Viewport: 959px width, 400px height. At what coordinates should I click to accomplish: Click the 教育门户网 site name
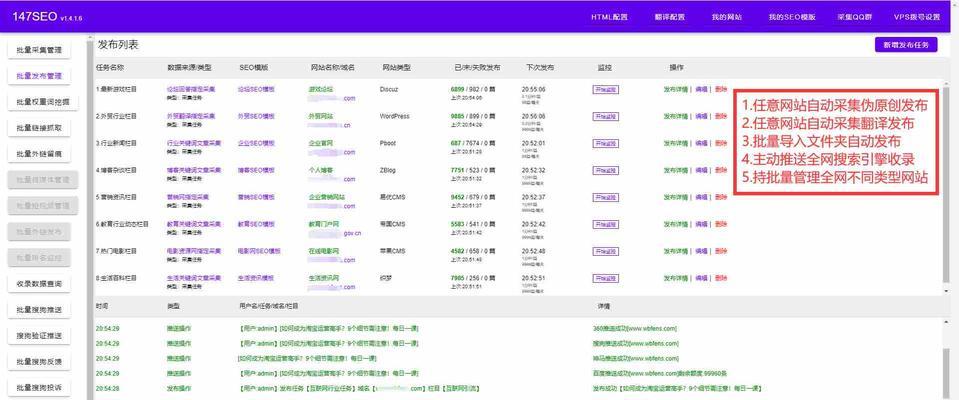click(x=324, y=224)
